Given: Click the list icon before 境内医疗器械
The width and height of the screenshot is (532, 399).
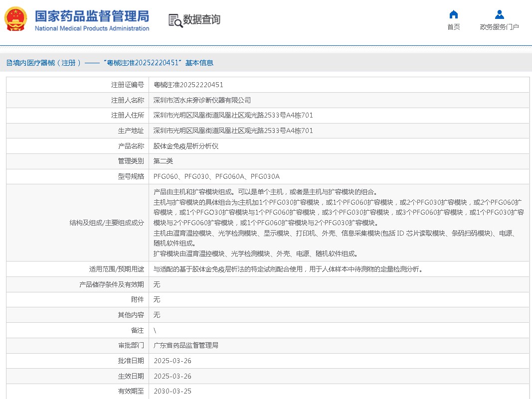Looking at the screenshot, I should click(x=9, y=63).
